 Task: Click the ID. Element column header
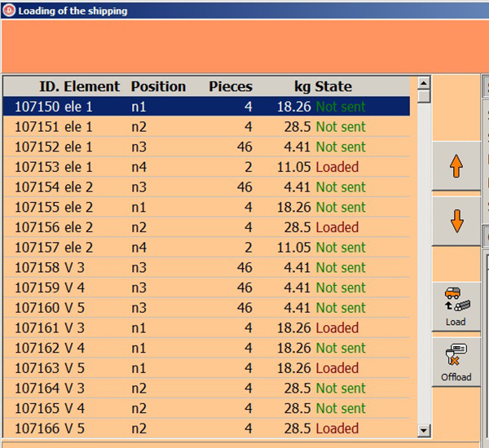click(x=79, y=86)
